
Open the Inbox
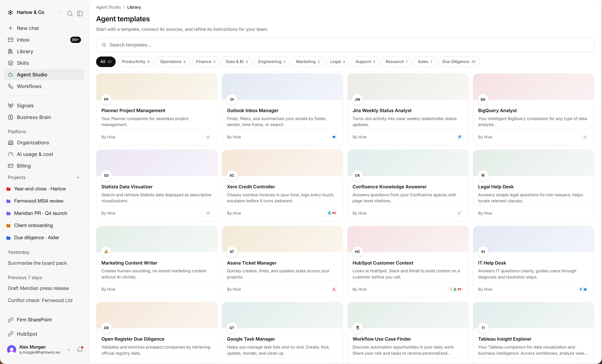pos(44,40)
